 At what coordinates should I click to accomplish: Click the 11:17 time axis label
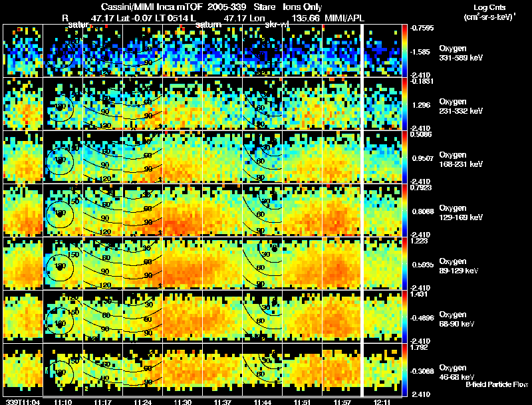pyautogui.click(x=102, y=402)
